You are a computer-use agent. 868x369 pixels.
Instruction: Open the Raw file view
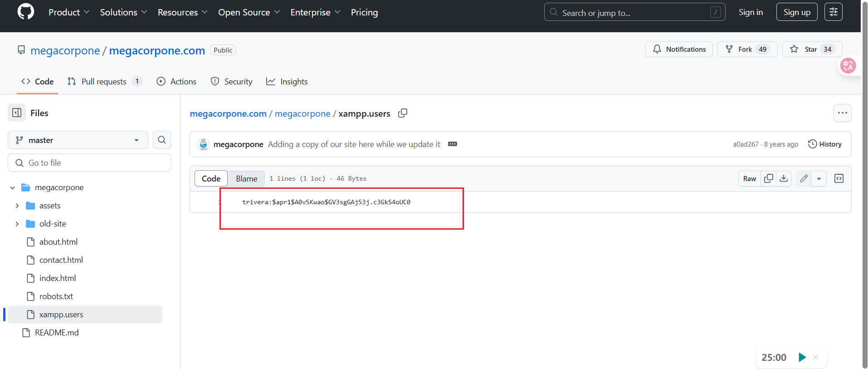coord(749,178)
